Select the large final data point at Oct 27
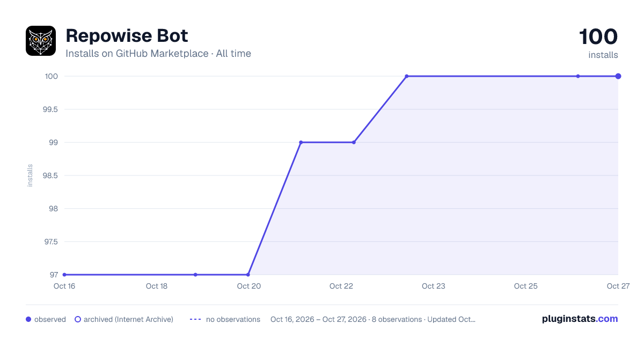The height and width of the screenshot is (338, 644). [x=618, y=76]
